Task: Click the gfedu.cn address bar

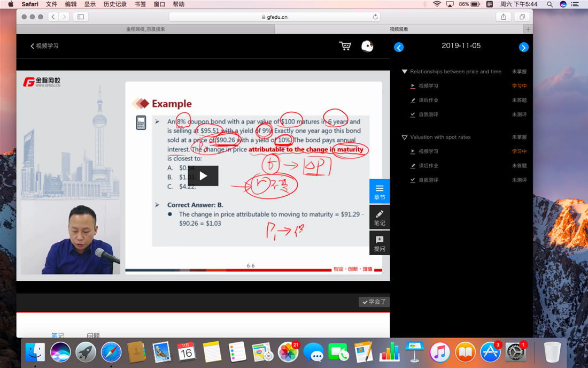Action: tap(274, 17)
